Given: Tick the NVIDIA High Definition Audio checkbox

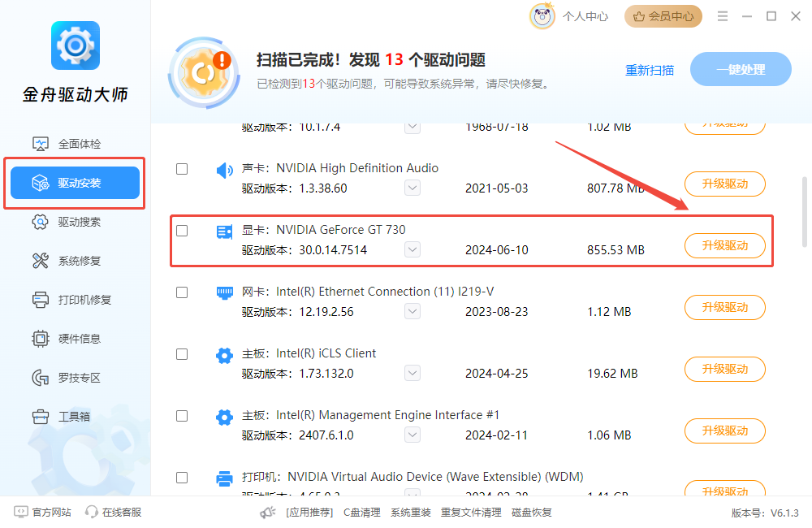Looking at the screenshot, I should point(182,169).
